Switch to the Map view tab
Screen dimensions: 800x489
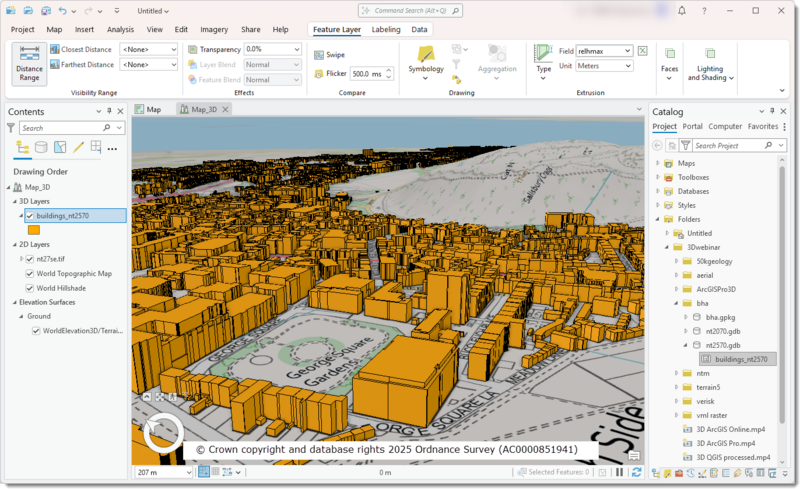coord(148,109)
